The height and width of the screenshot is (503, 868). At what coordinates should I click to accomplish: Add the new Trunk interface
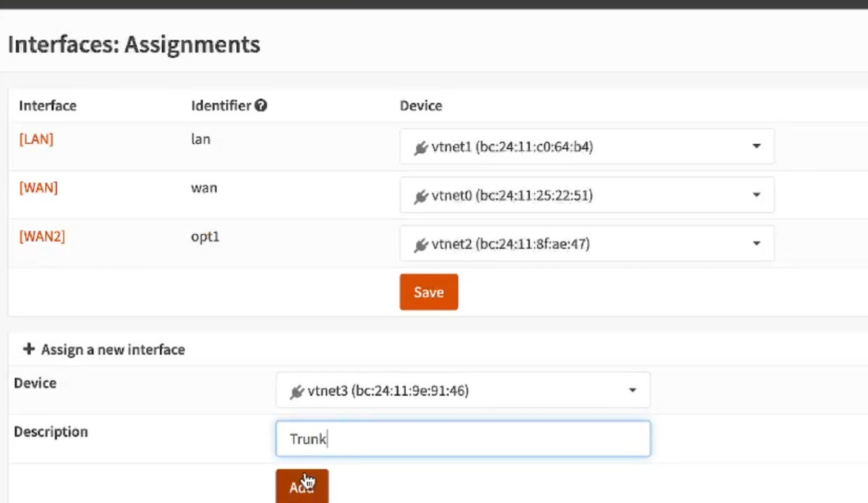(302, 486)
